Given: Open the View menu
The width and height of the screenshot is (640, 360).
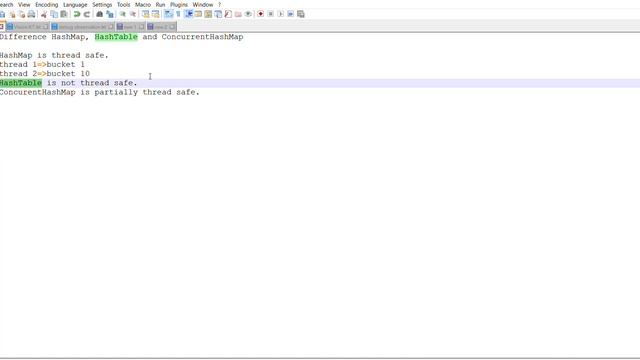Looking at the screenshot, I should (24, 4).
